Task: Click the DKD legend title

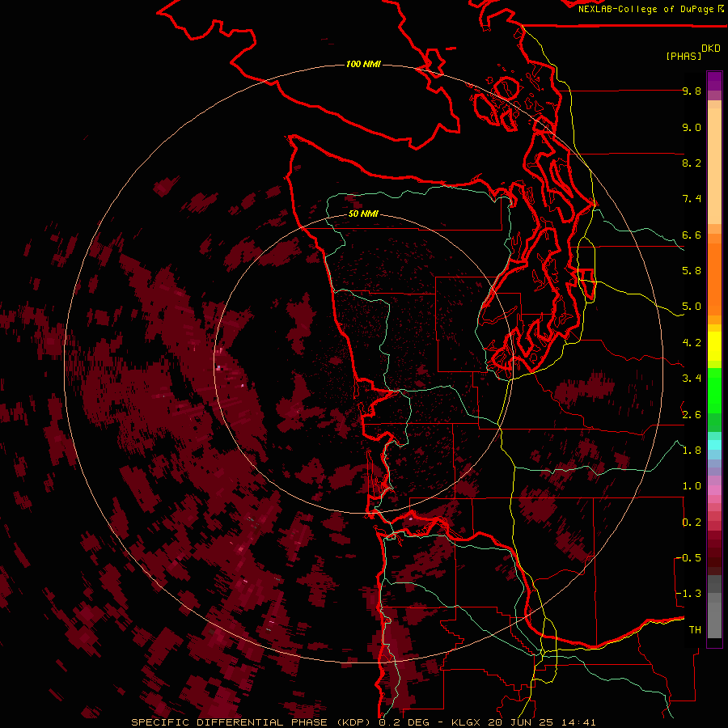Action: coord(711,49)
